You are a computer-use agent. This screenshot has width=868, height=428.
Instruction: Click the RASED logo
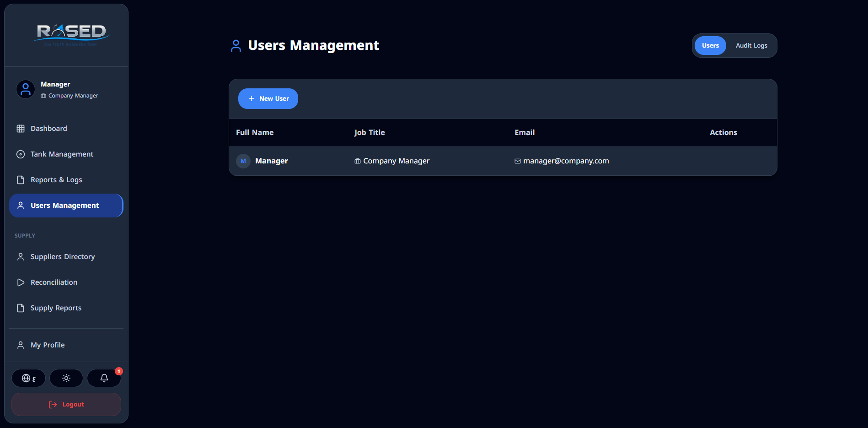point(71,34)
